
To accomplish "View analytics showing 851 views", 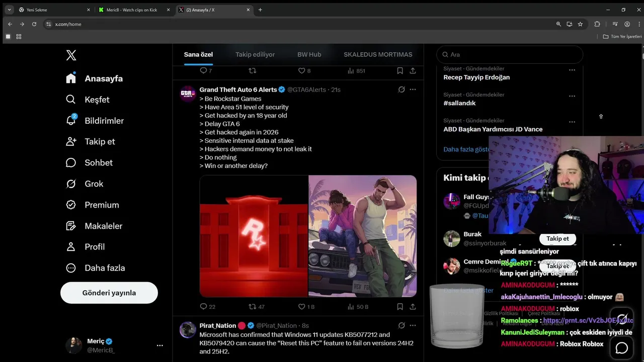I will [x=356, y=71].
